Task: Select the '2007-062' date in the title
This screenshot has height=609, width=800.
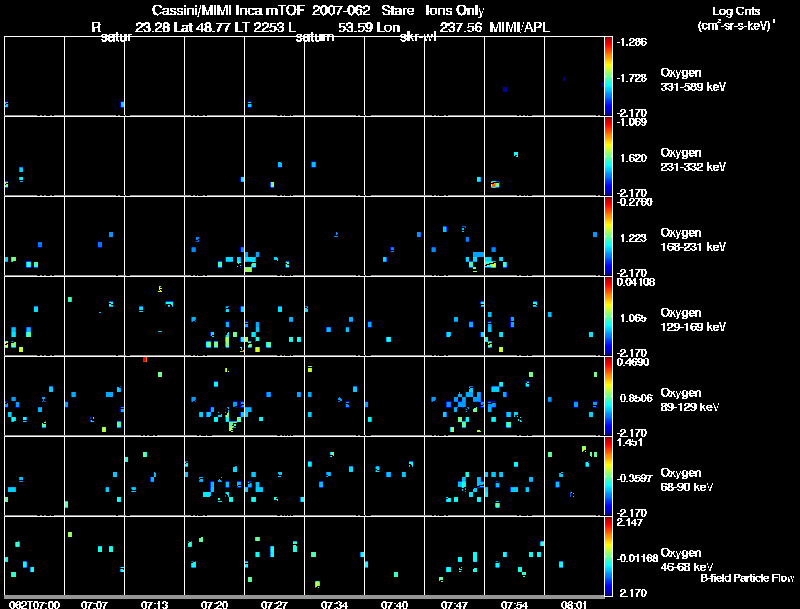Action: pyautogui.click(x=341, y=10)
